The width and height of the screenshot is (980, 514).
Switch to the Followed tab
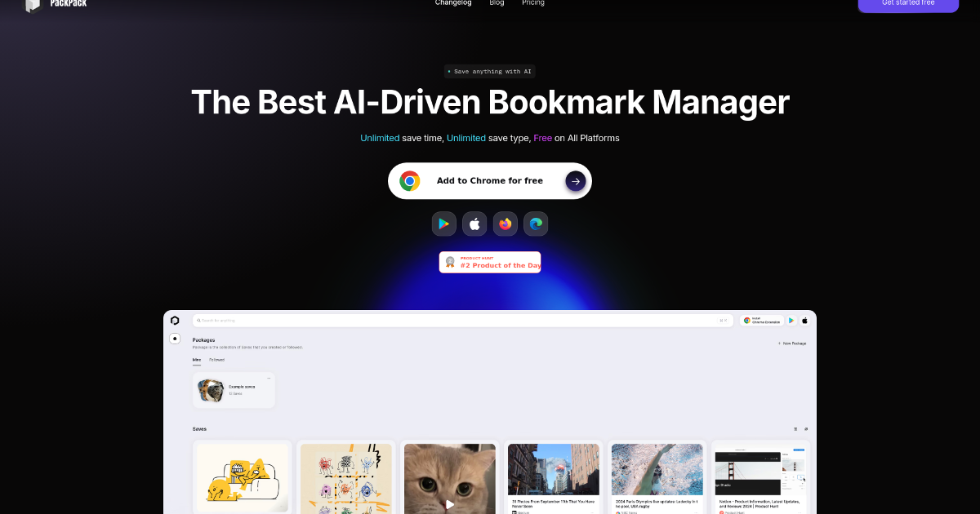coord(216,360)
